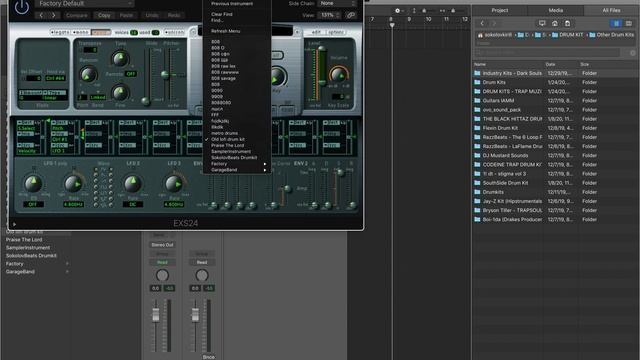Expand the GarageBand submenu in popup
The image size is (640, 360).
pyautogui.click(x=237, y=170)
